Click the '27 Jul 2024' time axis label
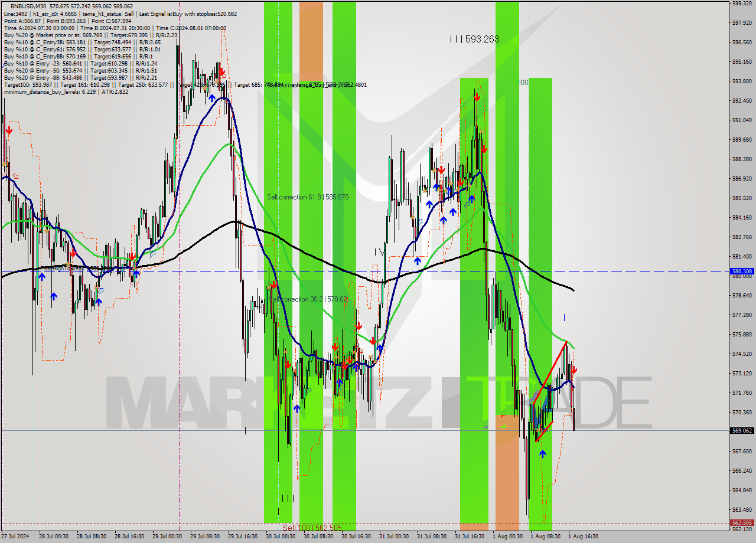This screenshot has height=543, width=756. 14,537
